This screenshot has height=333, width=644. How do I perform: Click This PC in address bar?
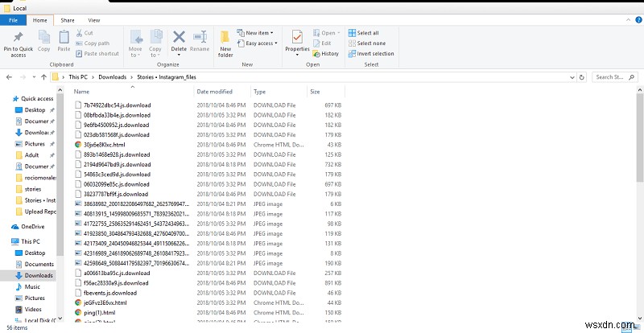(x=78, y=76)
